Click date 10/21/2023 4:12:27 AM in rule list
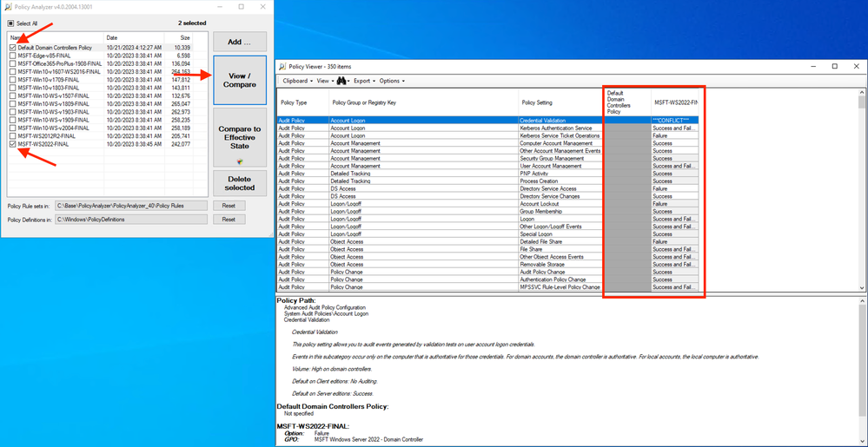This screenshot has width=868, height=447. [x=134, y=48]
